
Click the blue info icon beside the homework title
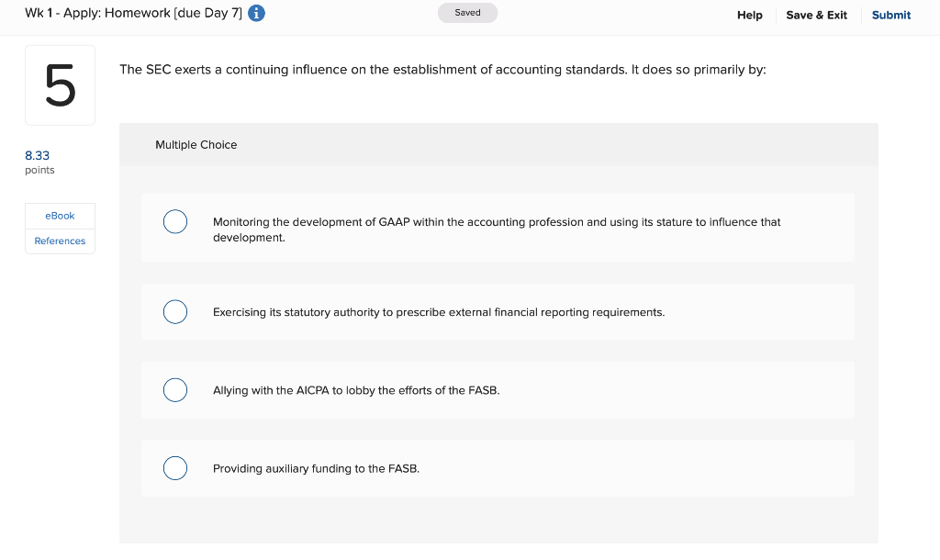tap(254, 13)
